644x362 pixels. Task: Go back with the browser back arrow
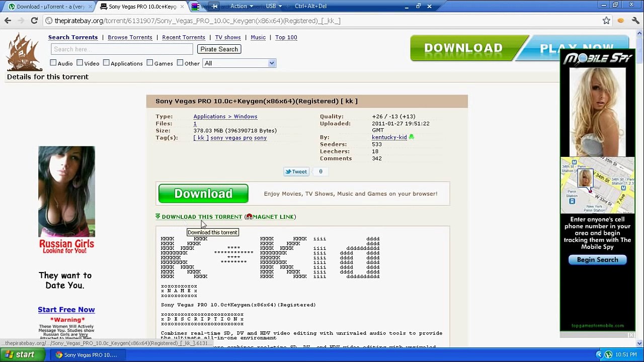click(8, 21)
